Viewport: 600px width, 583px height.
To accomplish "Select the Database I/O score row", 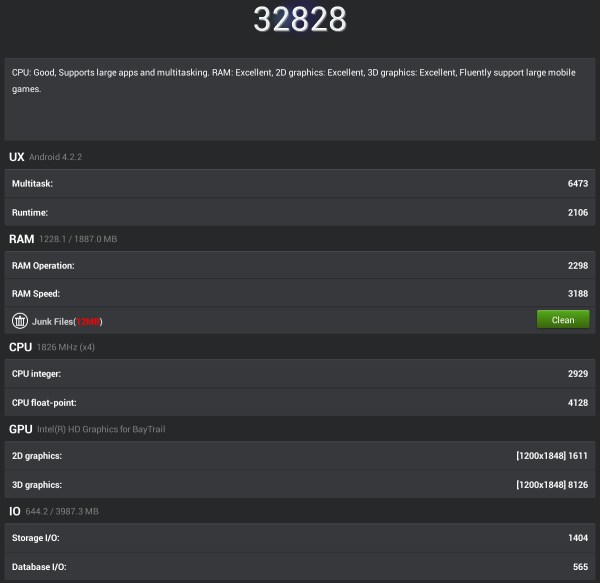I will click(300, 566).
